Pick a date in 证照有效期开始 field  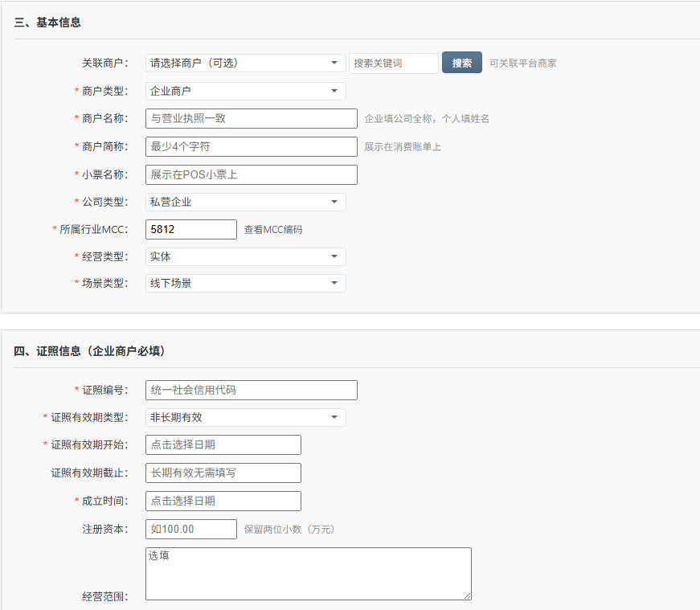tap(223, 444)
